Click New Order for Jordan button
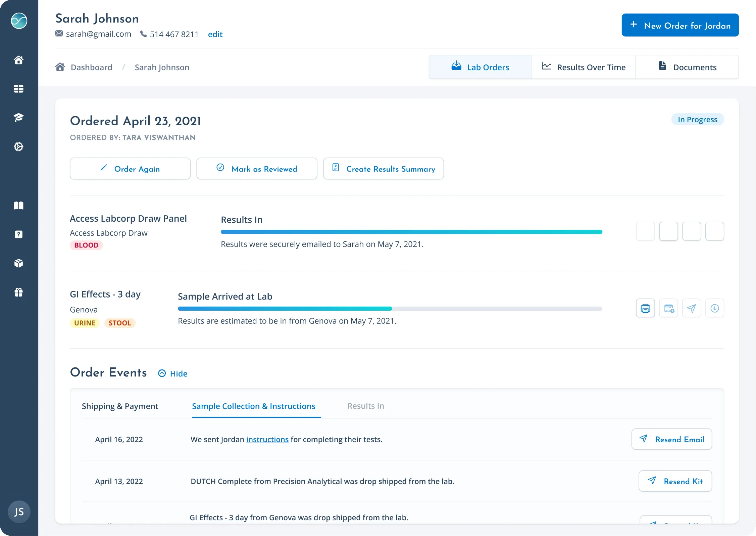756x536 pixels. 680,26
